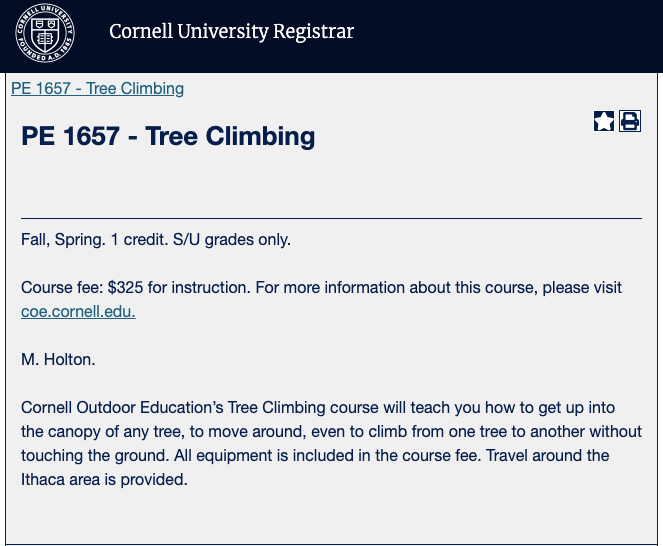Click the "For more information" sentence
The width and height of the screenshot is (663, 546).
(x=400, y=288)
